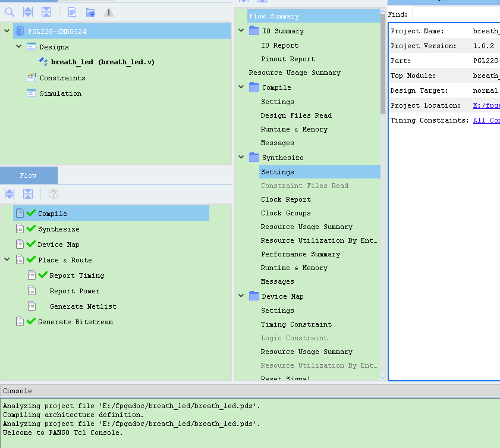The image size is (500, 448).
Task: Select the Compile flow step
Action: point(111,213)
